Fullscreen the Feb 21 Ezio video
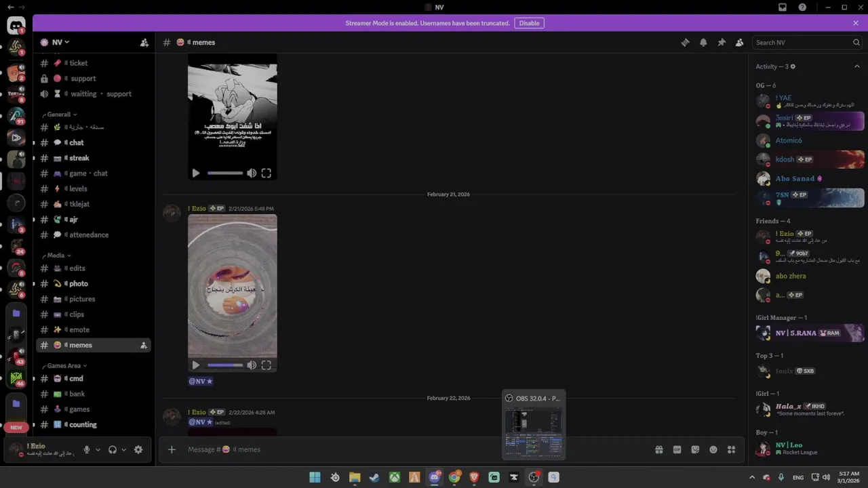This screenshot has width=868, height=488. (x=267, y=365)
